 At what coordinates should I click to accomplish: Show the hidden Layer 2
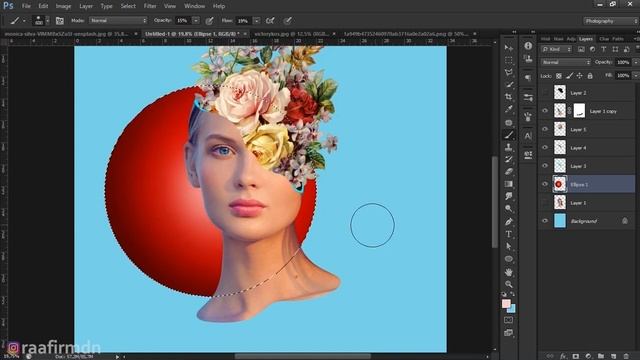pos(545,93)
